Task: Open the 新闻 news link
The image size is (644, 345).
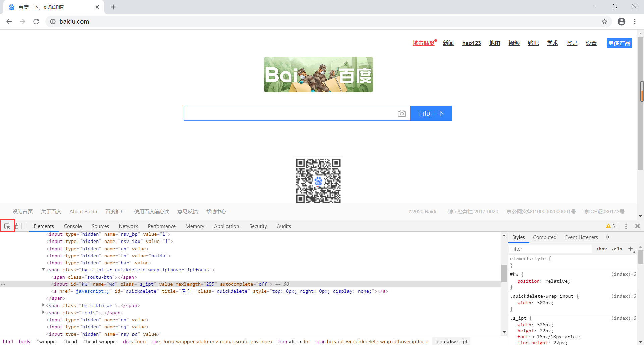Action: tap(448, 43)
